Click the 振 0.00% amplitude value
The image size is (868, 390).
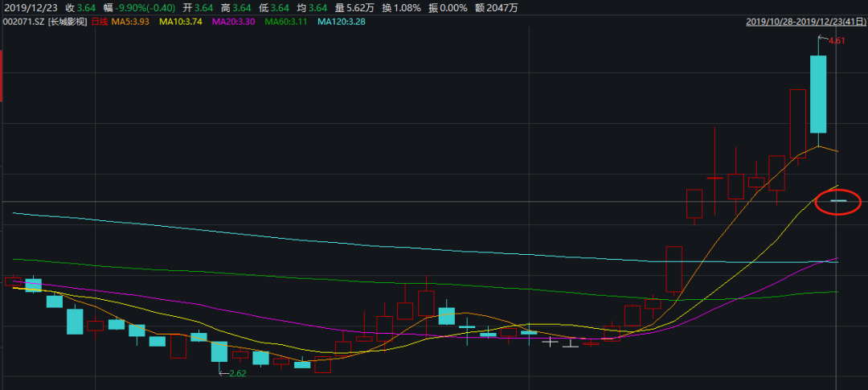[x=461, y=8]
